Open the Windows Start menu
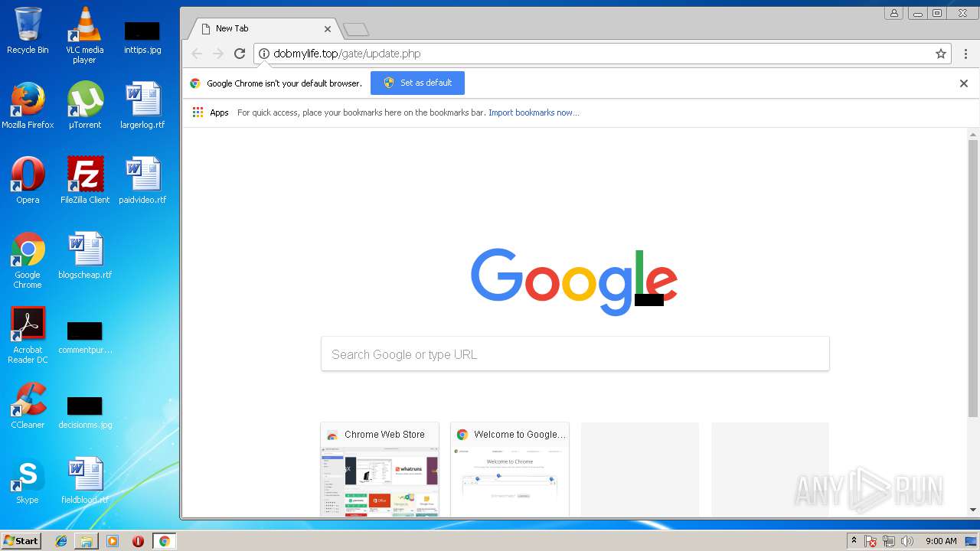Screen dimensions: 980x551 [x=21, y=541]
